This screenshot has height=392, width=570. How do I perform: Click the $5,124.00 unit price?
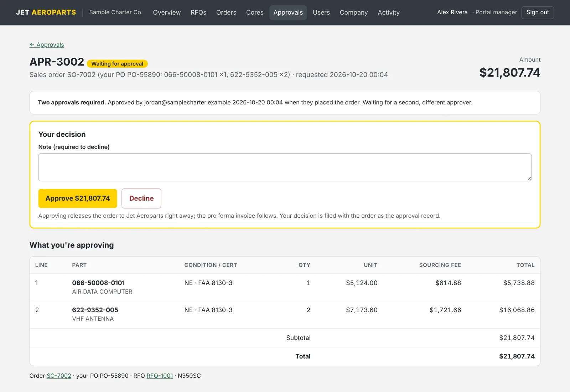pos(362,283)
